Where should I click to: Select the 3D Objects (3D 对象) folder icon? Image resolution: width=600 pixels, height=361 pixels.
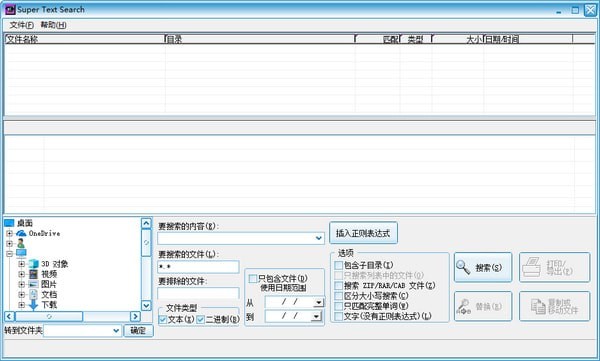click(34, 264)
